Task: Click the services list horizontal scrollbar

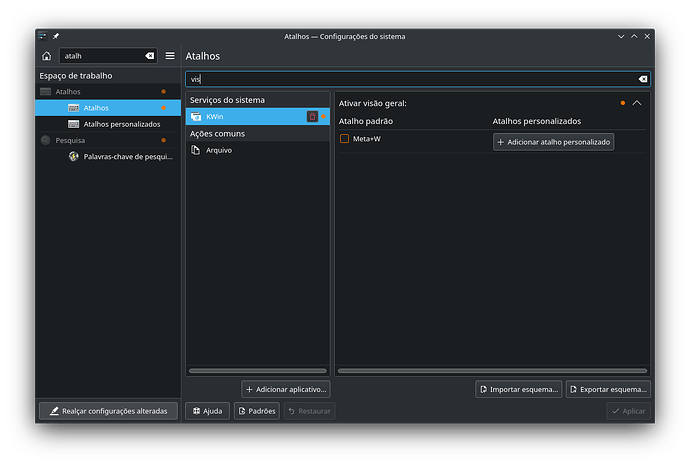Action: [x=257, y=371]
